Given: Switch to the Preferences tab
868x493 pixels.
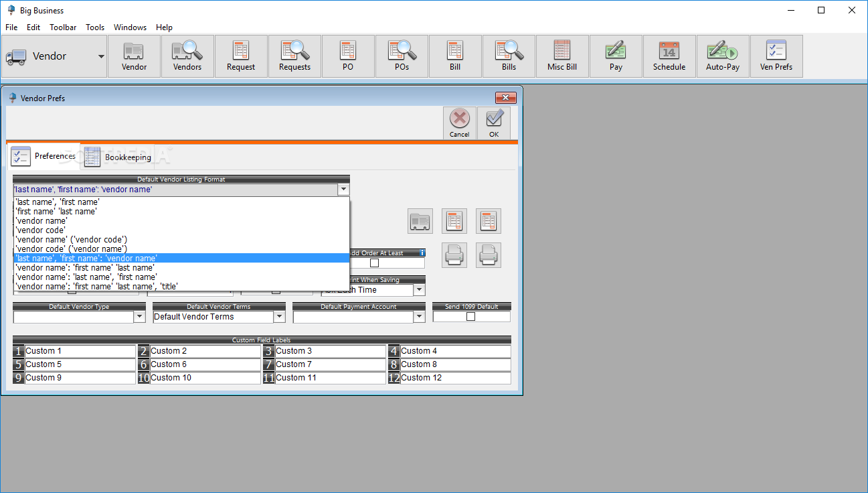Looking at the screenshot, I should click(x=44, y=156).
